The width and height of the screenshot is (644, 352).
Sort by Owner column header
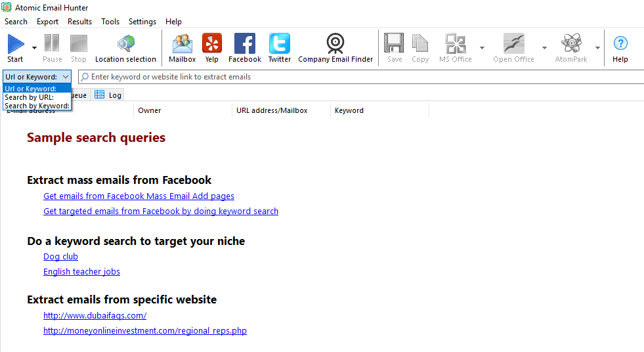point(182,110)
